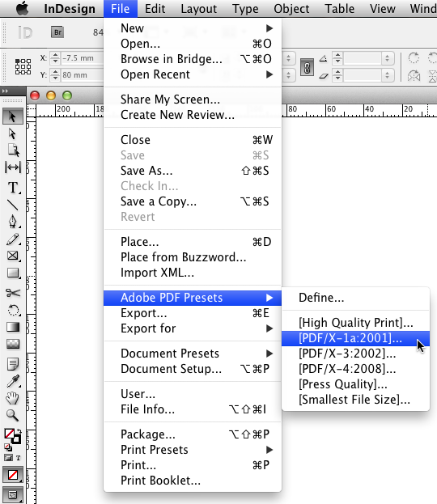Expand the Open Recent submenu

coord(193,74)
